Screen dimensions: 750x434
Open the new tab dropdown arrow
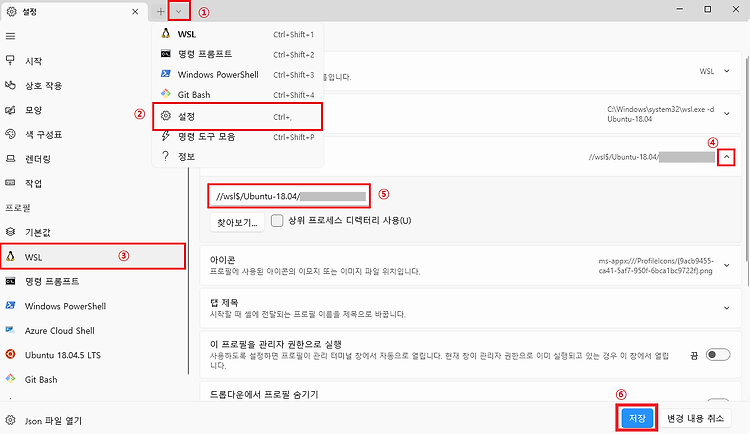[179, 11]
